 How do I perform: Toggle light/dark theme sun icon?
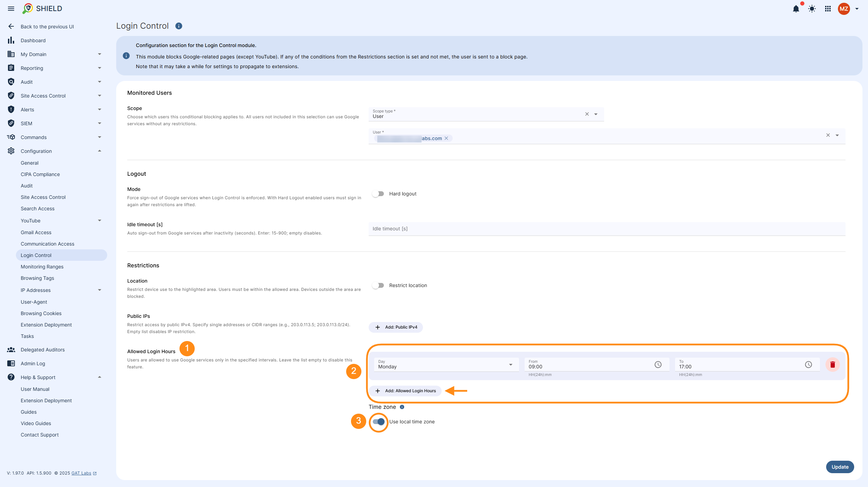click(x=812, y=9)
